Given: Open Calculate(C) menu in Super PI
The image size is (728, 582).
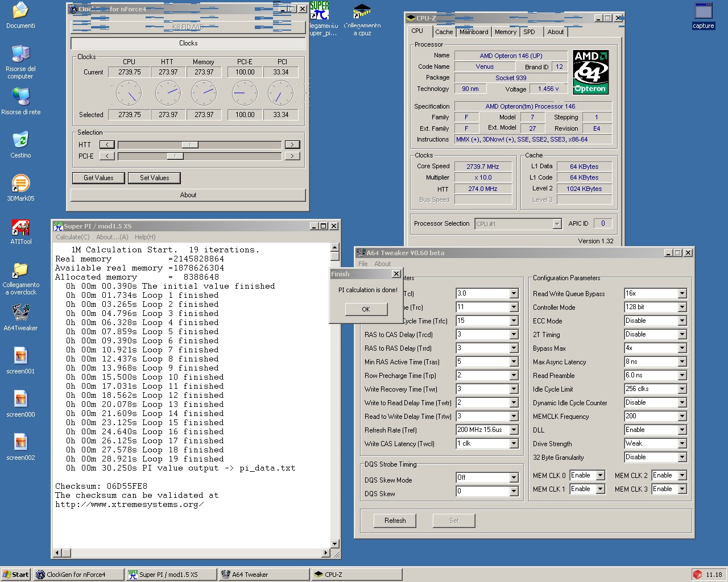Looking at the screenshot, I should click(x=73, y=237).
